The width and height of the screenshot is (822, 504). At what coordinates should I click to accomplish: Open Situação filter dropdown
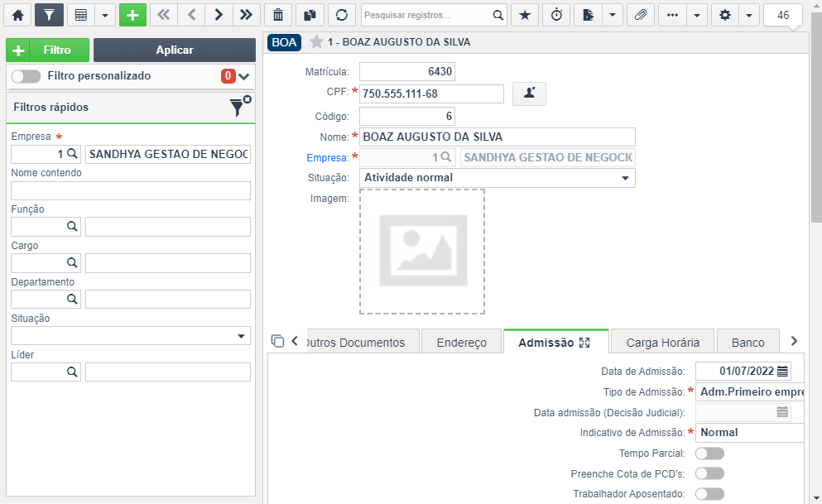tap(131, 336)
